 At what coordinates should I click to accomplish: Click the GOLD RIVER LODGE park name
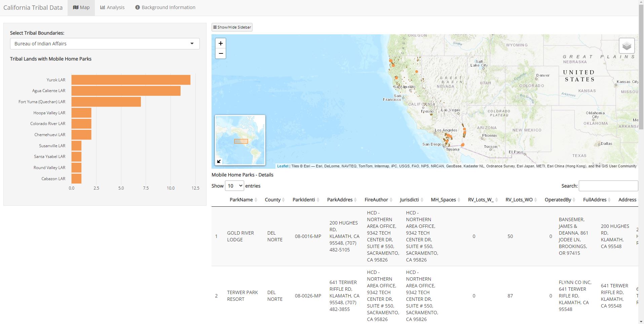pyautogui.click(x=240, y=236)
